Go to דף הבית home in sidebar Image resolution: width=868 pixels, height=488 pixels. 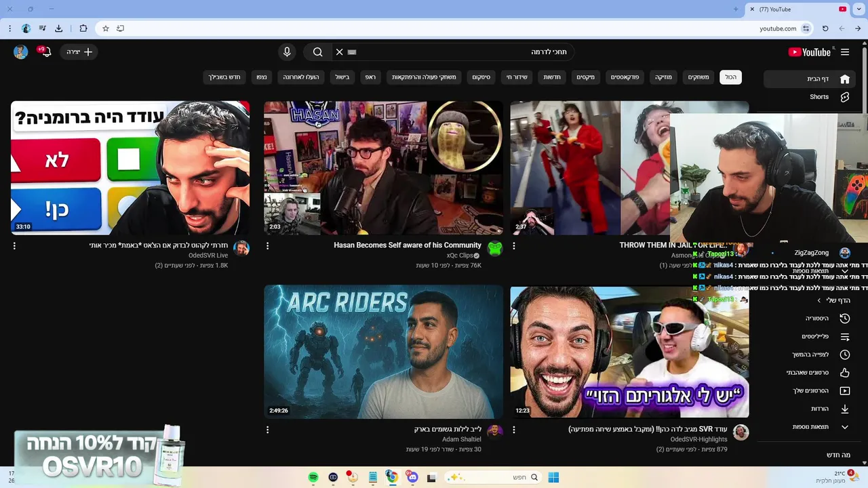(808, 79)
